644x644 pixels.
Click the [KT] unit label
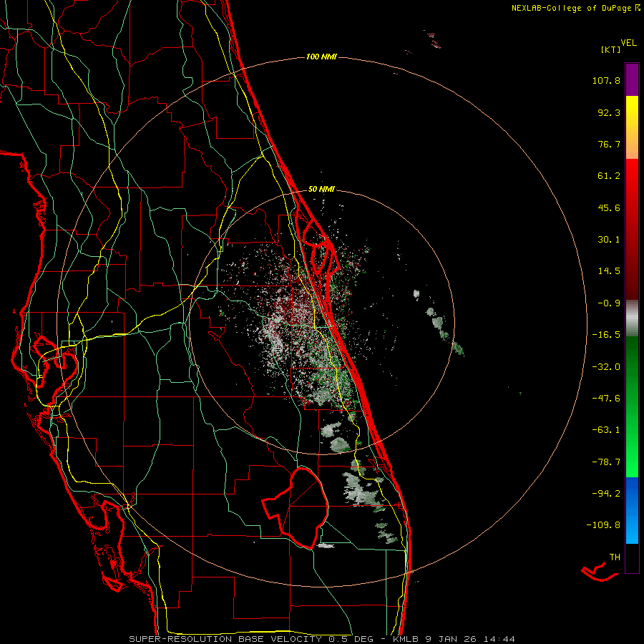tap(610, 49)
